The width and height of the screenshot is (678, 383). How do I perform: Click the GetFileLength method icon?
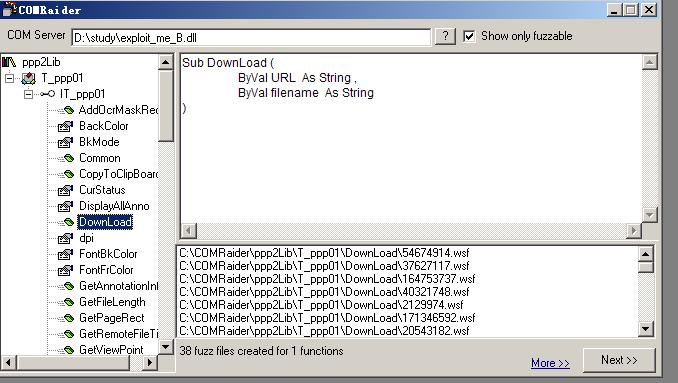(67, 302)
